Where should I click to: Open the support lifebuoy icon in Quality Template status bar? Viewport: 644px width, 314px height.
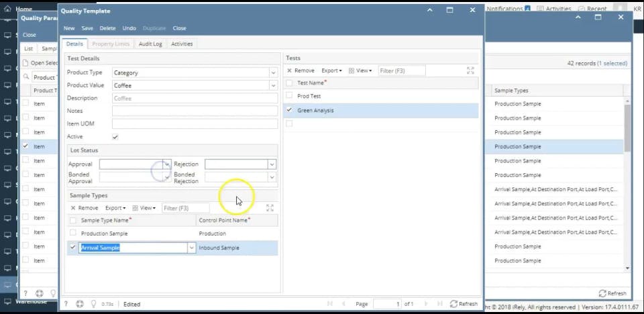pyautogui.click(x=80, y=304)
